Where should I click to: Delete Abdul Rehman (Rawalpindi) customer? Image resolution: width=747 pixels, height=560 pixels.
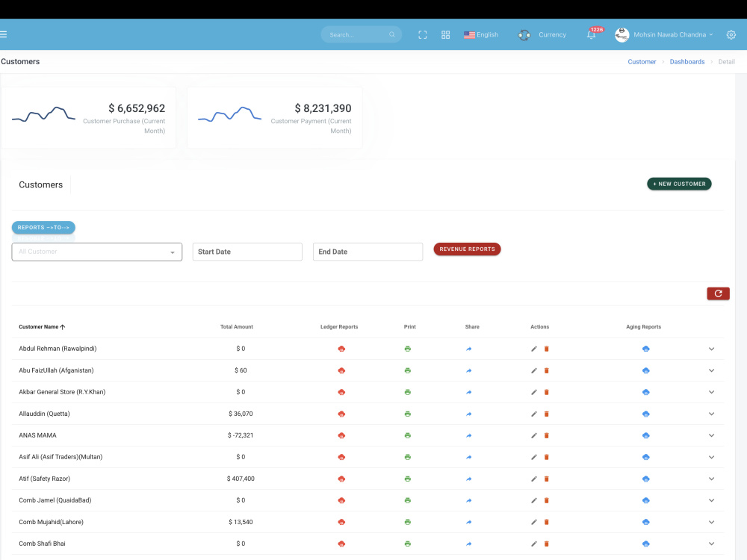(547, 349)
